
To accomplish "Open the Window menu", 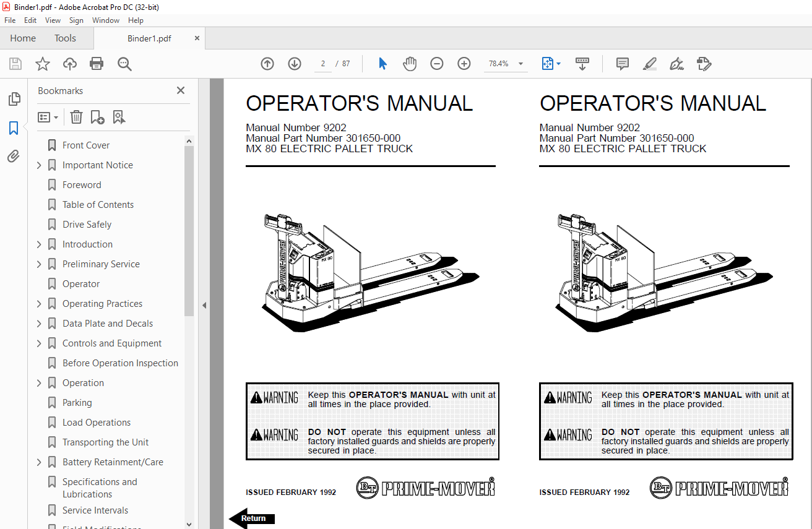I will pos(106,20).
